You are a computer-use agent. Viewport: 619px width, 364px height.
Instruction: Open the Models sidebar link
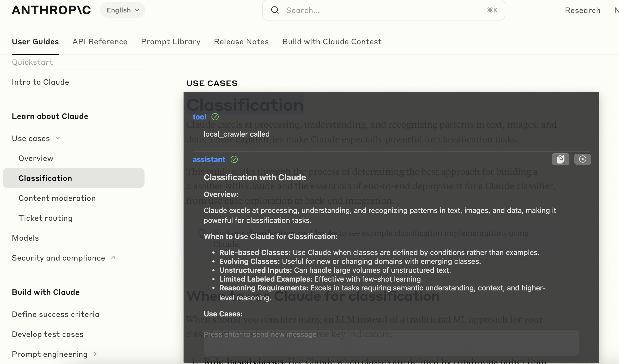25,238
